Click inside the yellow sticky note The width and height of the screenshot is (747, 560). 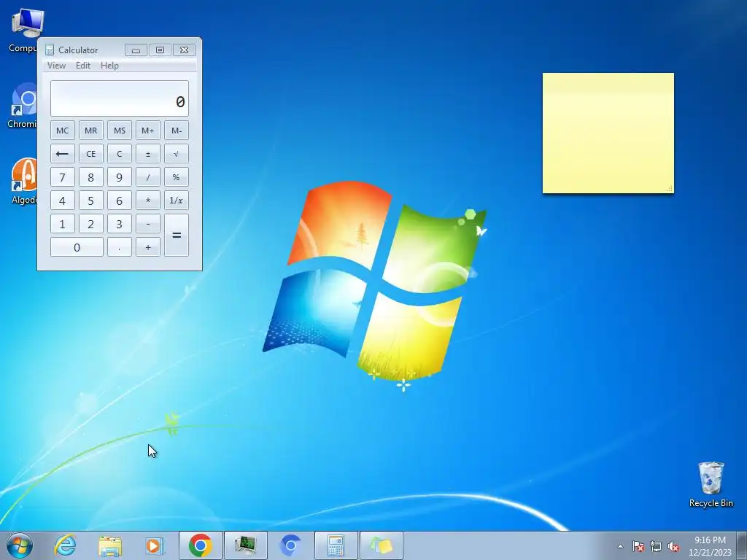point(608,133)
